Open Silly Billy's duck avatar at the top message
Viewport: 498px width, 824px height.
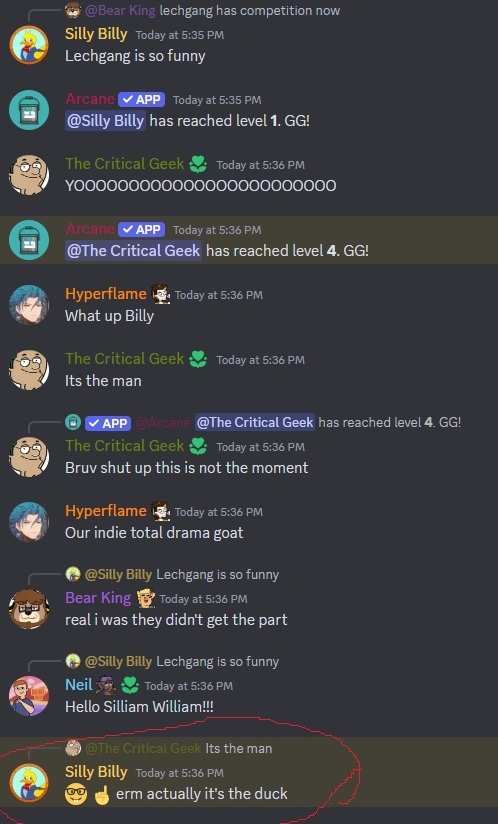(x=29, y=45)
